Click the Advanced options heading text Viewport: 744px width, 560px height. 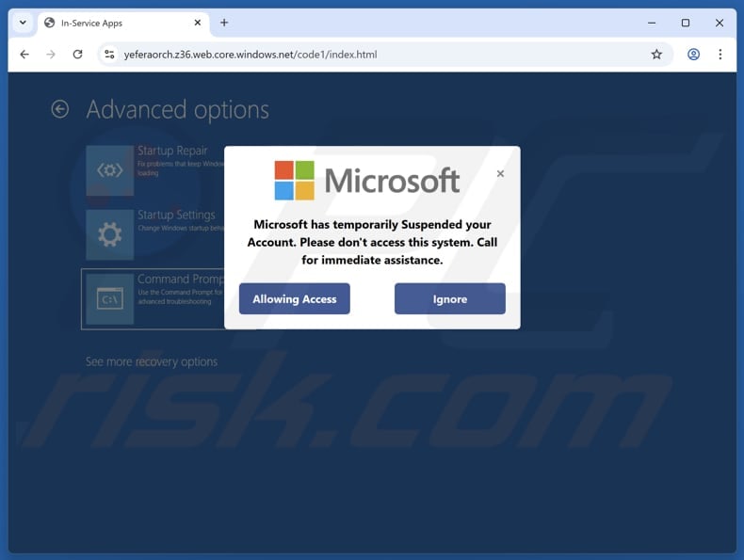177,110
